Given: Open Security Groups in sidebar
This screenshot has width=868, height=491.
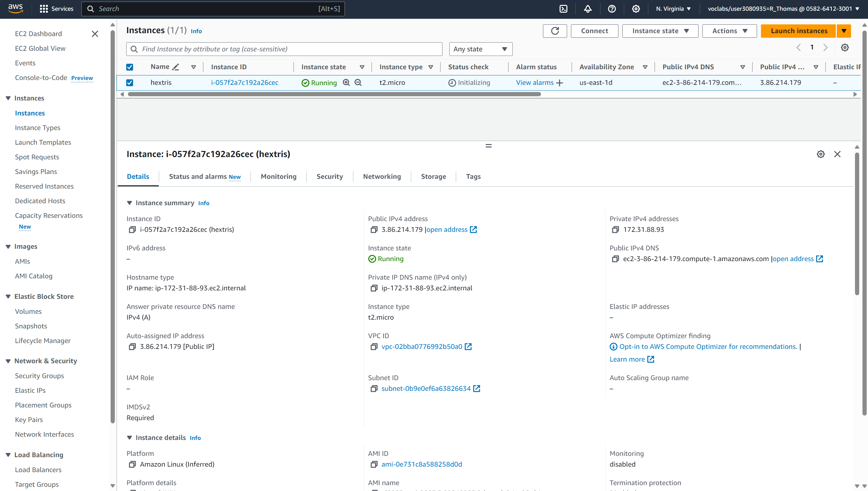Looking at the screenshot, I should [x=39, y=376].
